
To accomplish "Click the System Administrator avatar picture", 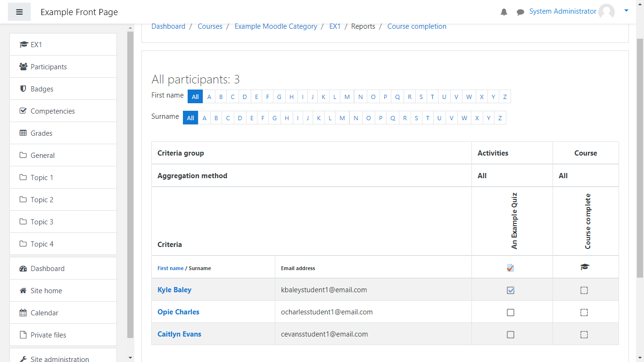I will (606, 12).
